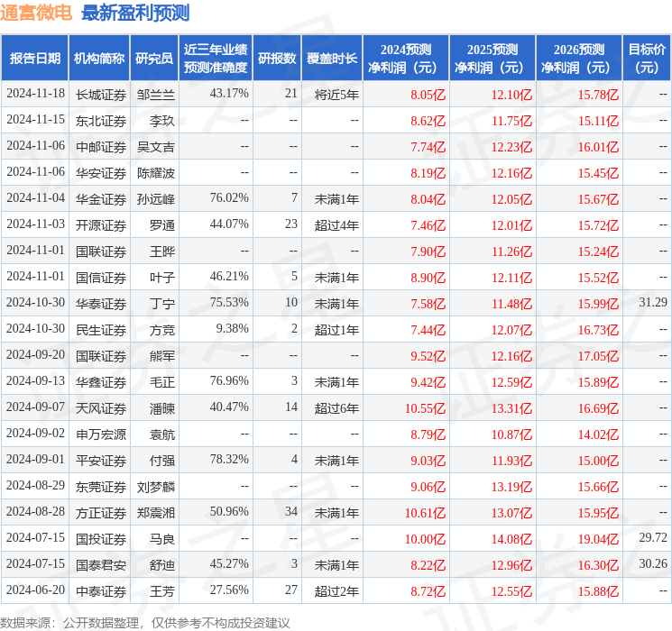Click the 2026预测净利润 column header
The height and width of the screenshot is (631, 672).
579,59
